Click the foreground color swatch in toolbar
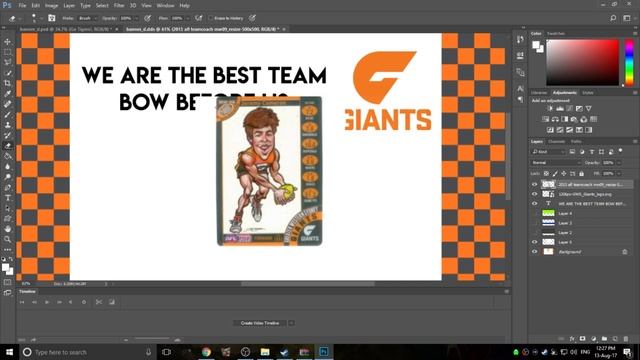640x360 pixels. pos(5,268)
